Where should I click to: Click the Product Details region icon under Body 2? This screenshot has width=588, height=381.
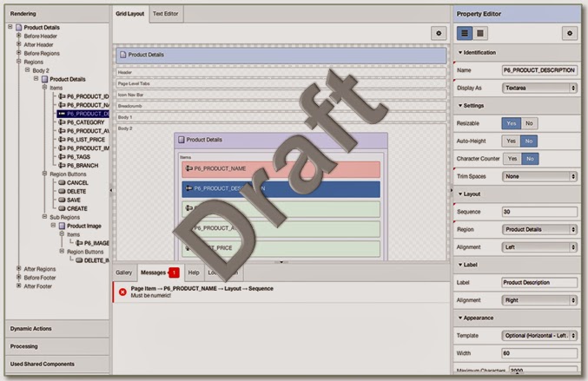coord(45,79)
